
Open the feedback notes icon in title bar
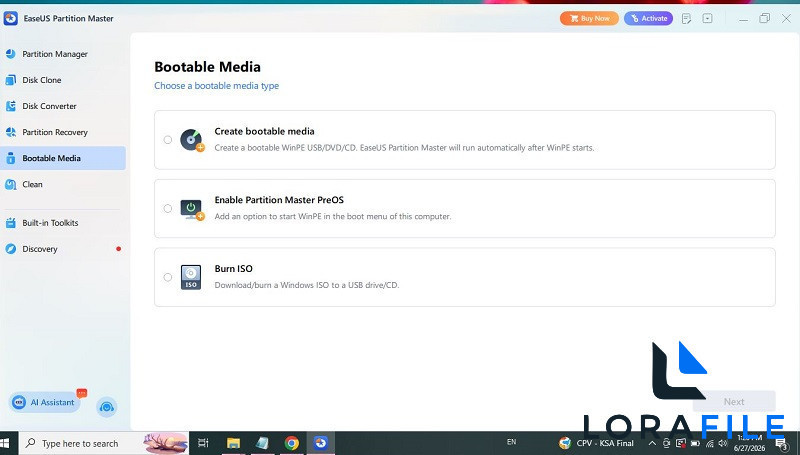pos(686,19)
